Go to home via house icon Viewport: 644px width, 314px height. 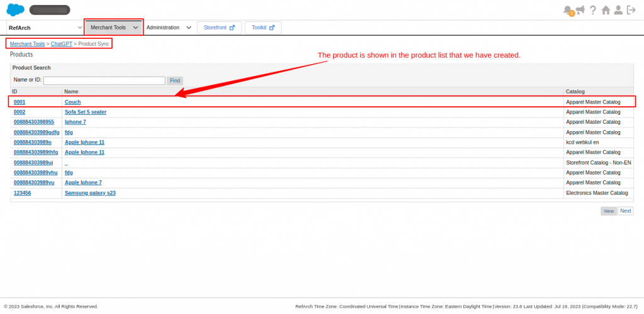606,10
